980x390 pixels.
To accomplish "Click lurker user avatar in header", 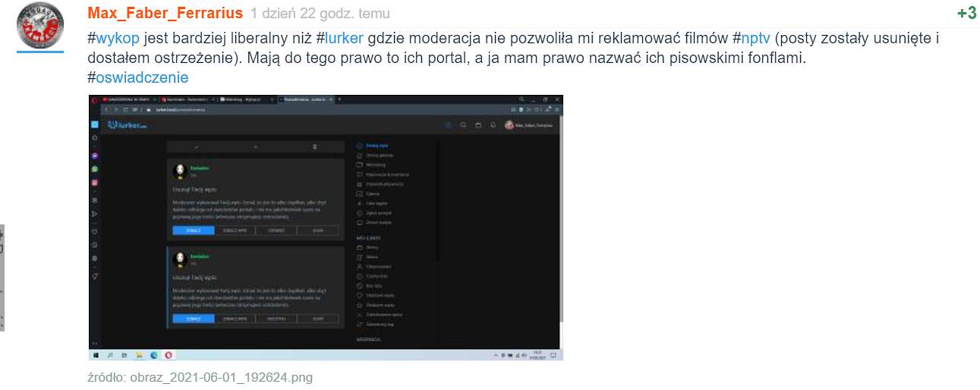I will point(509,125).
